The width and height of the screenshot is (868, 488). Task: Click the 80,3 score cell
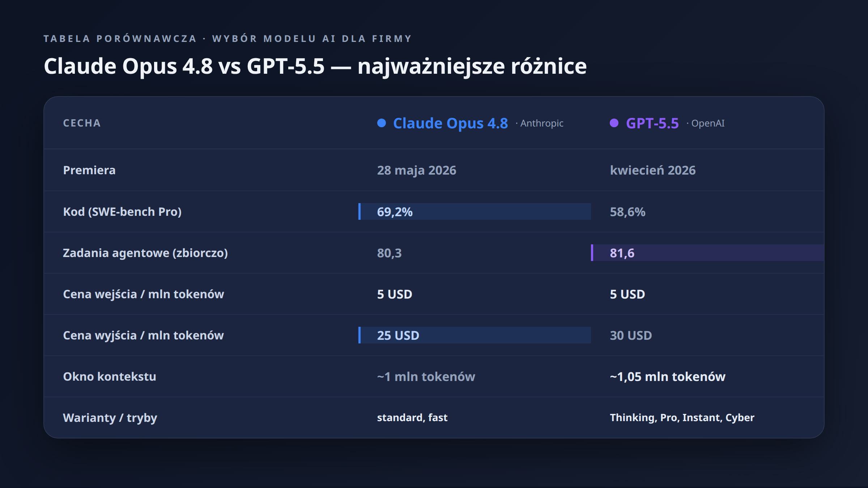click(389, 253)
